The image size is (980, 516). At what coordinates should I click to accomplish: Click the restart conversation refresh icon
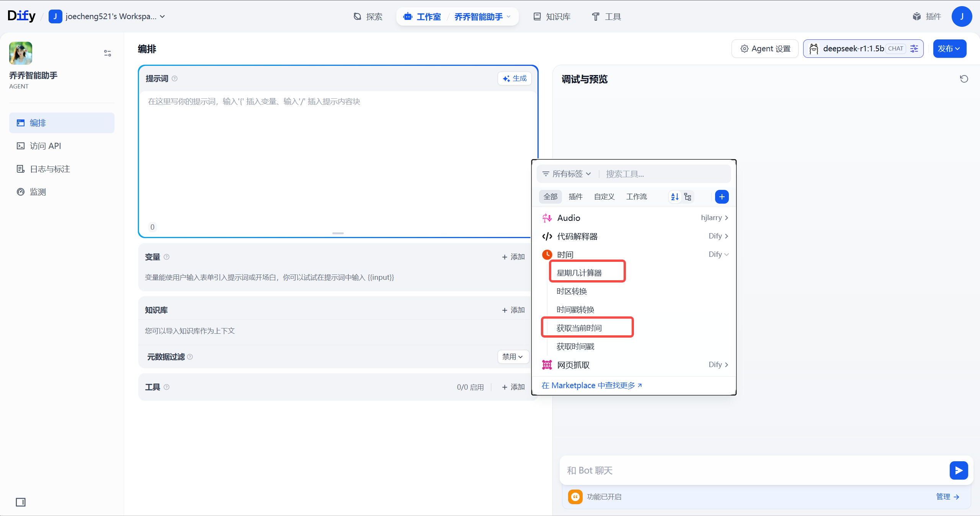tap(964, 79)
